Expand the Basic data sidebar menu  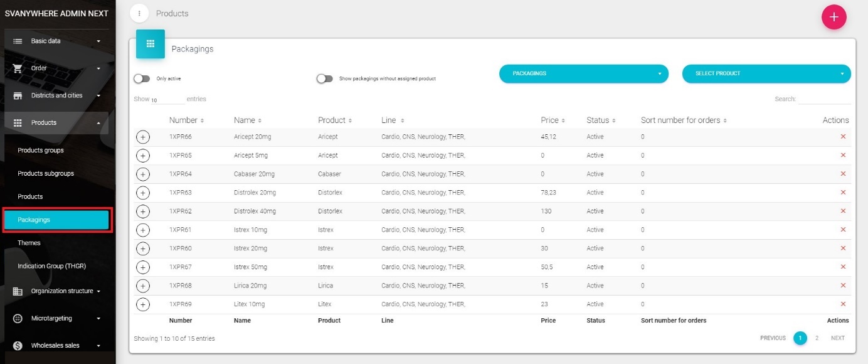coord(57,41)
